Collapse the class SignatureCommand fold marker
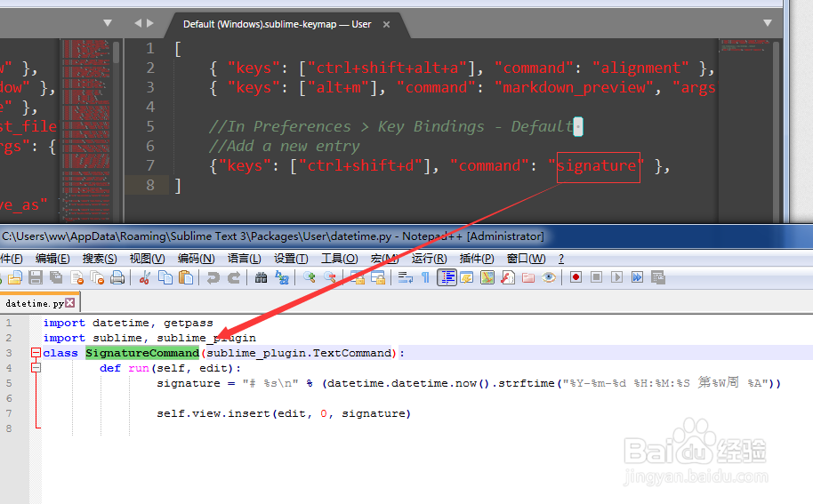 [36, 353]
